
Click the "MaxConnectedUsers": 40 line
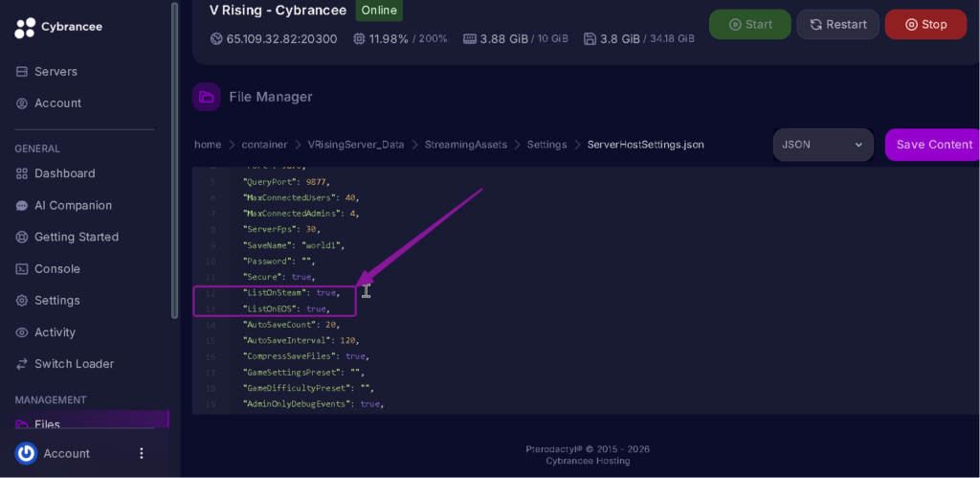coord(301,197)
